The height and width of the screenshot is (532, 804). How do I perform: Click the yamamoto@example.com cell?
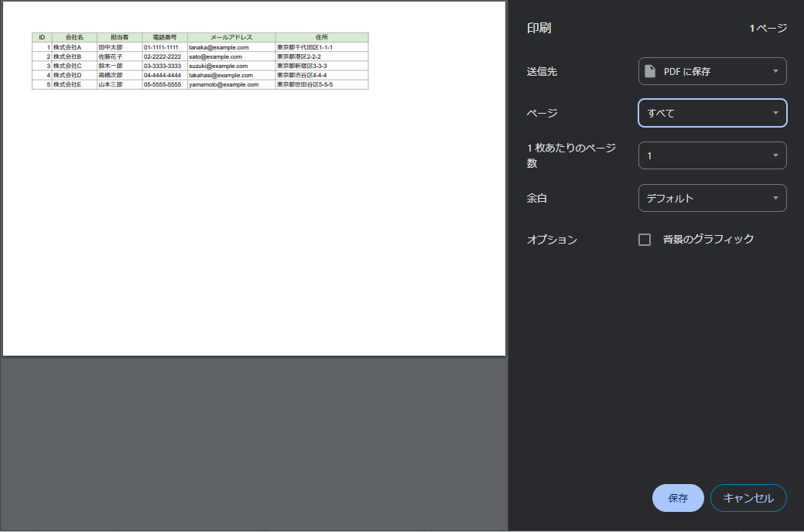point(231,84)
